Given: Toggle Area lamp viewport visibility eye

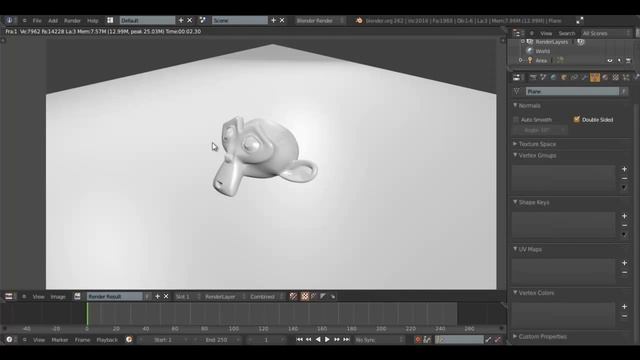Looking at the screenshot, I should [x=610, y=60].
